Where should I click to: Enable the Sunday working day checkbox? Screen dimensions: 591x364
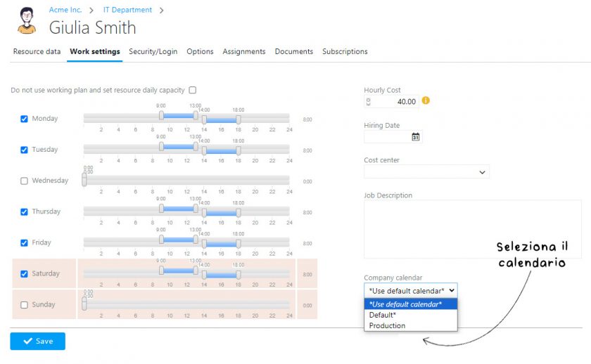[x=24, y=305]
